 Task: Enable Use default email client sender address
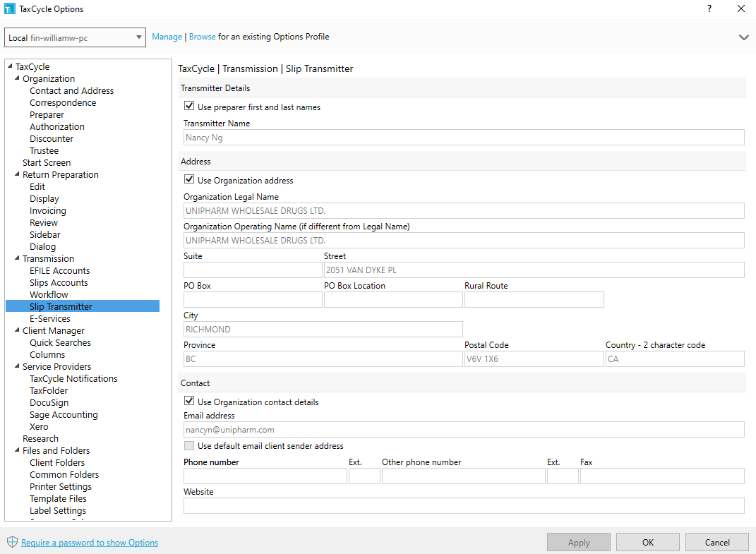pyautogui.click(x=189, y=445)
